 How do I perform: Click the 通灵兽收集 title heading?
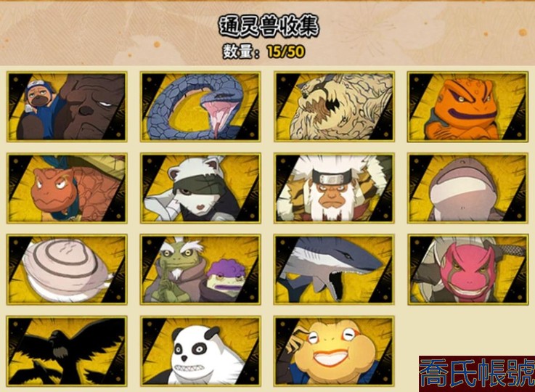click(x=269, y=26)
